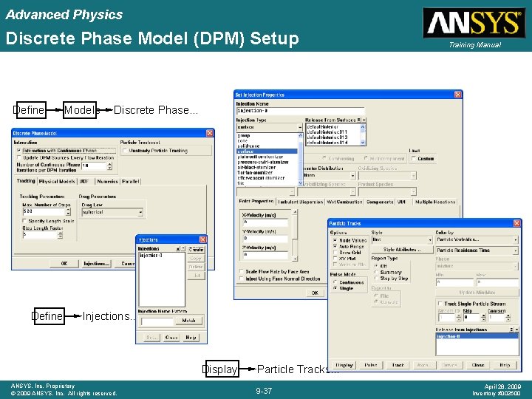Adjust Continuous Phase Iterations per DPM Iteration stepper
Viewport: 532px width, 399px height.
pos(109,166)
